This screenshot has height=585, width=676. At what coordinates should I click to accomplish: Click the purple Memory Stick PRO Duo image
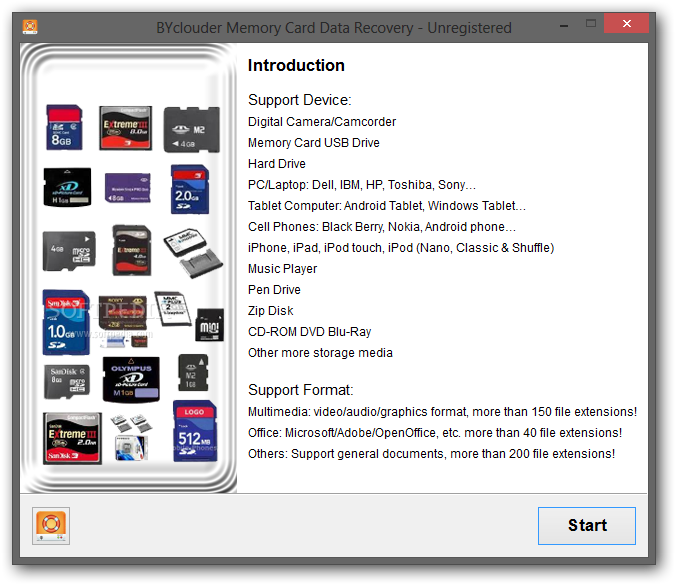coord(128,188)
